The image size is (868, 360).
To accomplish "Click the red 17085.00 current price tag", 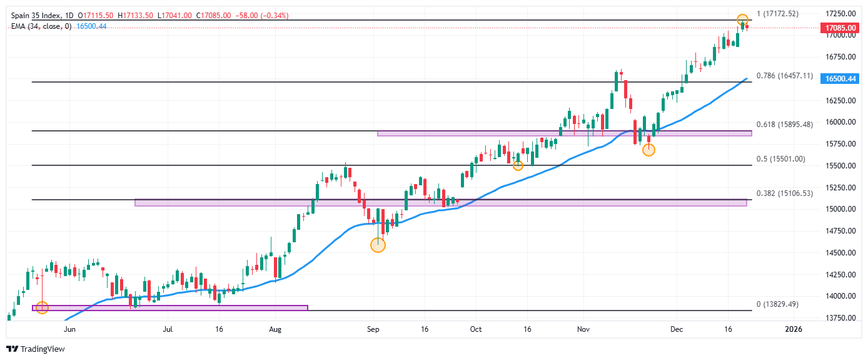I will [840, 28].
